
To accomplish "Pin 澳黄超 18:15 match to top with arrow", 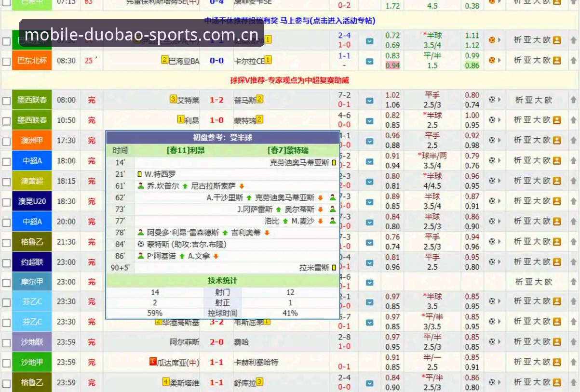I will [573, 181].
